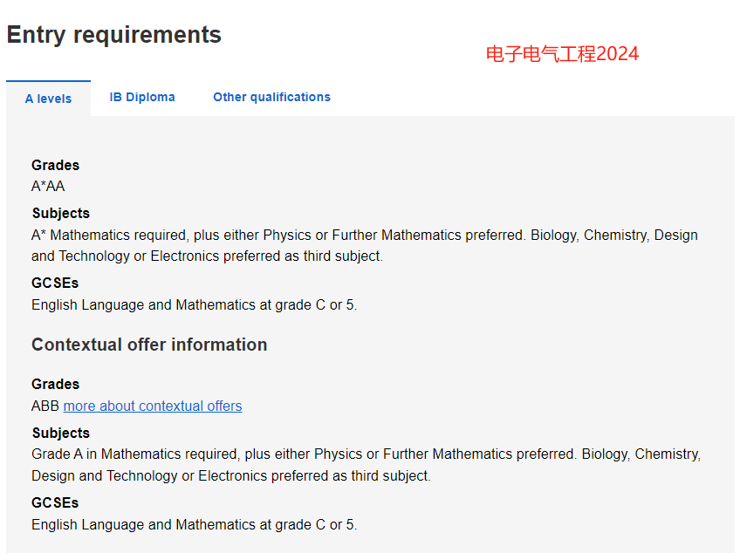Click 'and Technology or Electronics preferred' line
740x560 pixels.
[x=207, y=256]
